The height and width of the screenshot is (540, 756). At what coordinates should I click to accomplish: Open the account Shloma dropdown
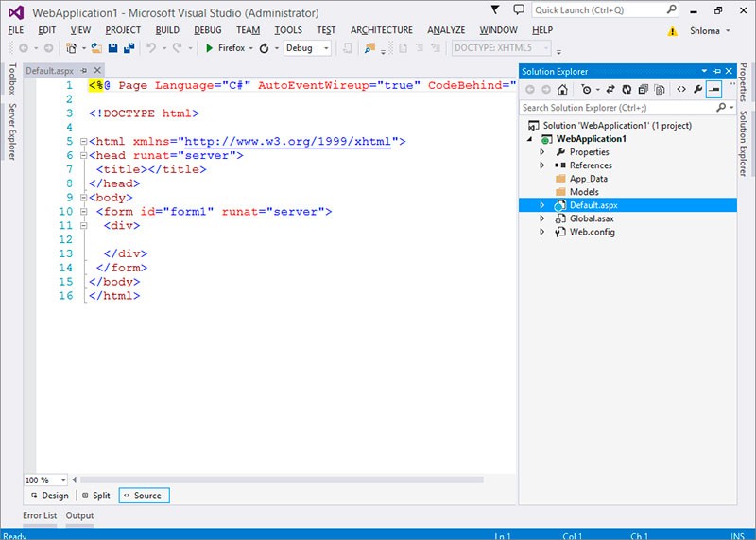[x=710, y=31]
